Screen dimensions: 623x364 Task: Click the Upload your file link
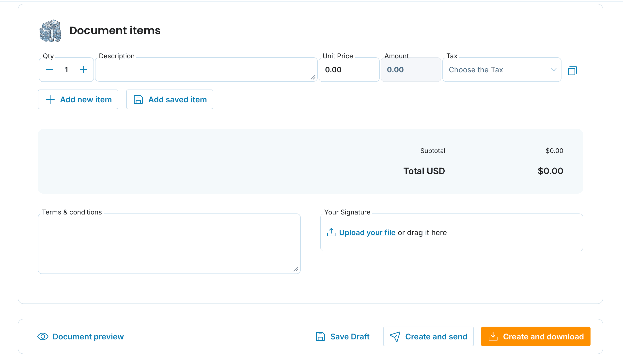pyautogui.click(x=367, y=232)
